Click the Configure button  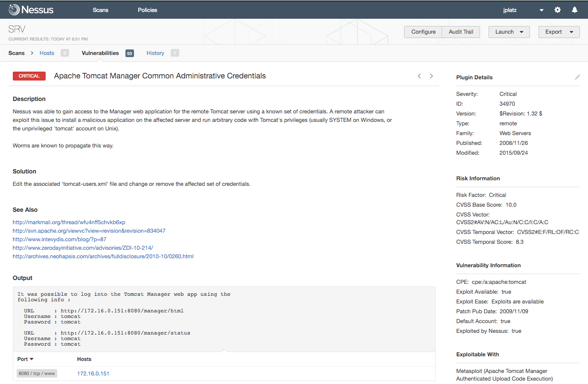tap(423, 32)
